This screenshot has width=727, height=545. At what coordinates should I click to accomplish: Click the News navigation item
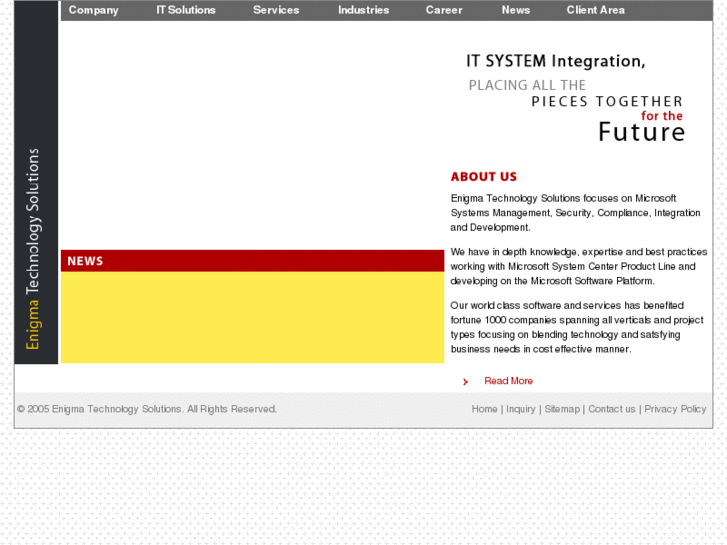coord(515,10)
